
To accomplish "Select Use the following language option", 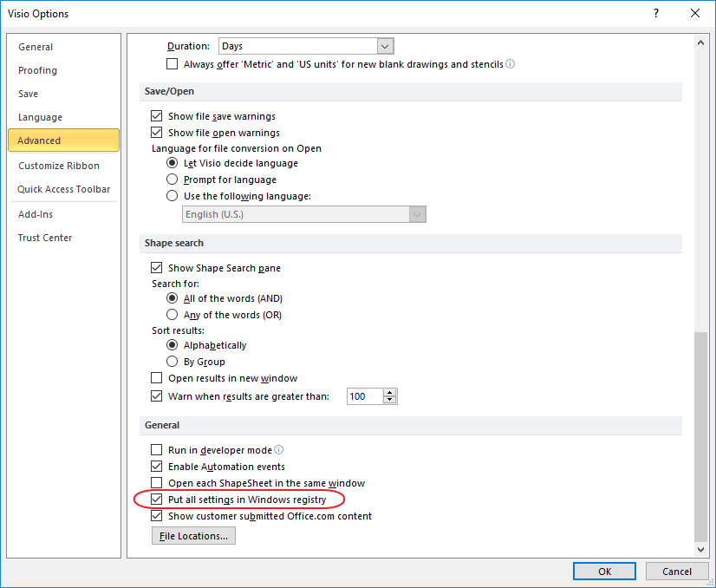I will [172, 196].
